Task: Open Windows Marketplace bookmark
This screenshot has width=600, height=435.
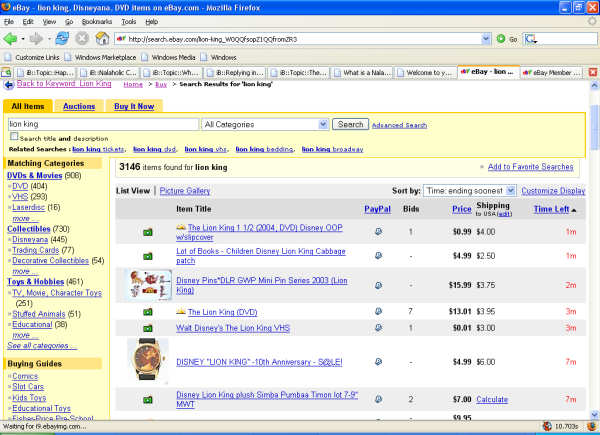Action: coord(101,57)
